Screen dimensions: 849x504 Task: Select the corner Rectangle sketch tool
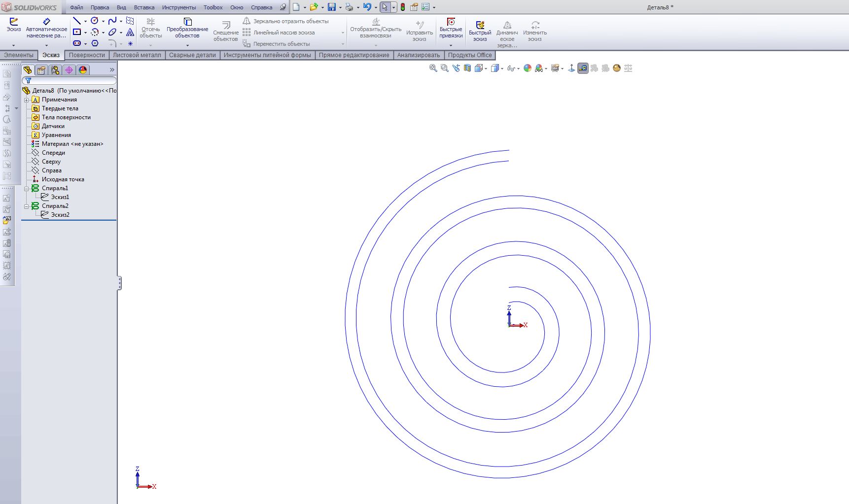click(77, 32)
